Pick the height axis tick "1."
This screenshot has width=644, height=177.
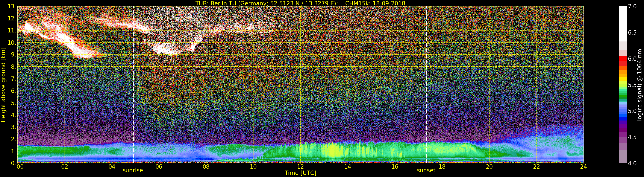(x=14, y=151)
